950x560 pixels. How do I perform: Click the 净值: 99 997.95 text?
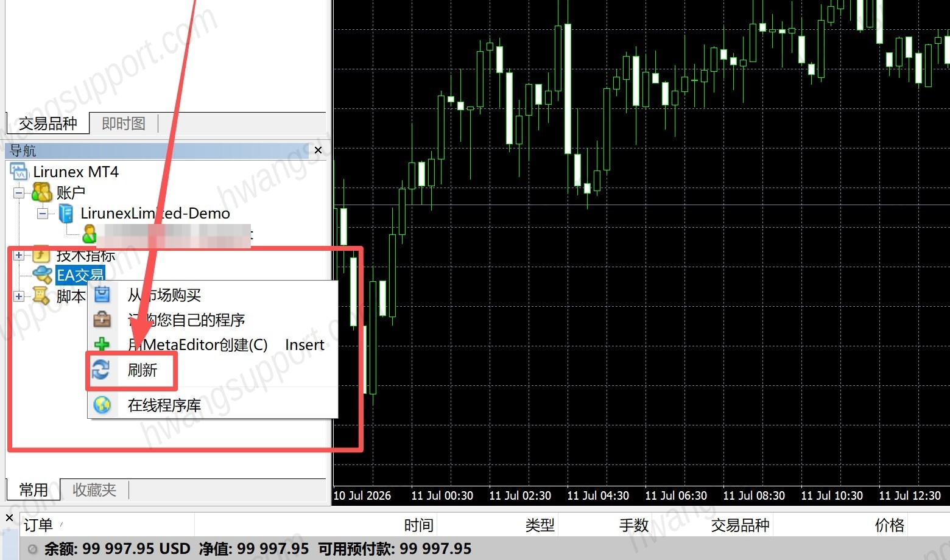pos(254,549)
